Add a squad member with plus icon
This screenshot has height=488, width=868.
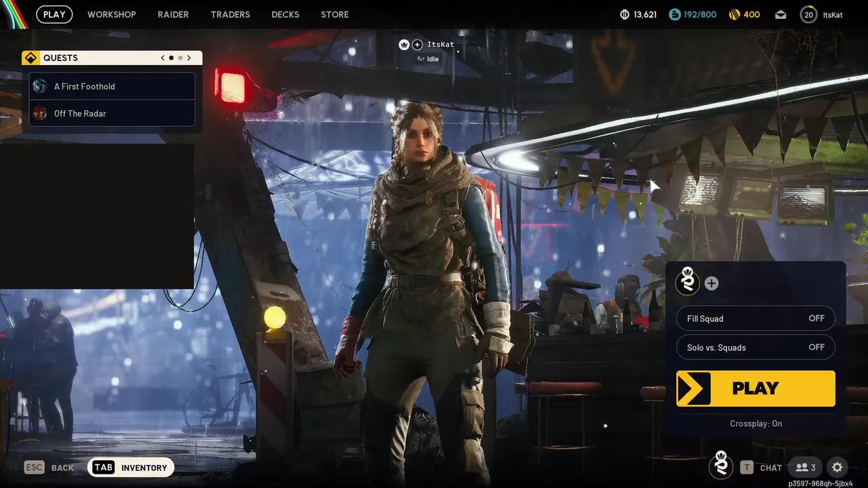click(711, 283)
